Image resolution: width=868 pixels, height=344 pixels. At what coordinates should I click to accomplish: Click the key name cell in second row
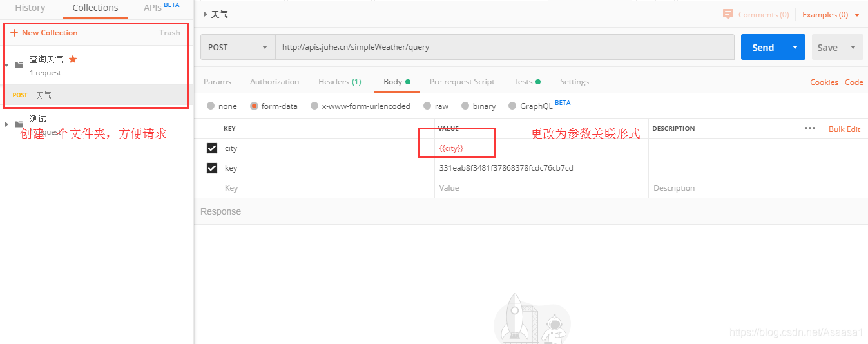pyautogui.click(x=327, y=168)
